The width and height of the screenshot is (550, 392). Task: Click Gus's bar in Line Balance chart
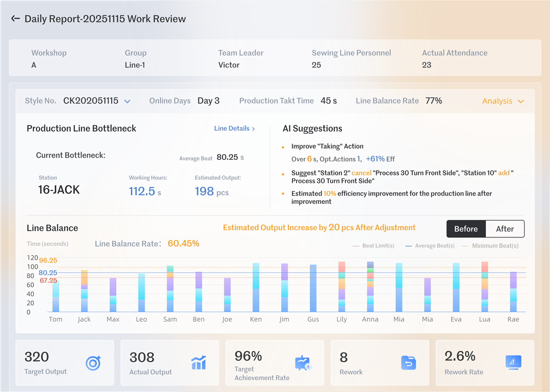313,288
